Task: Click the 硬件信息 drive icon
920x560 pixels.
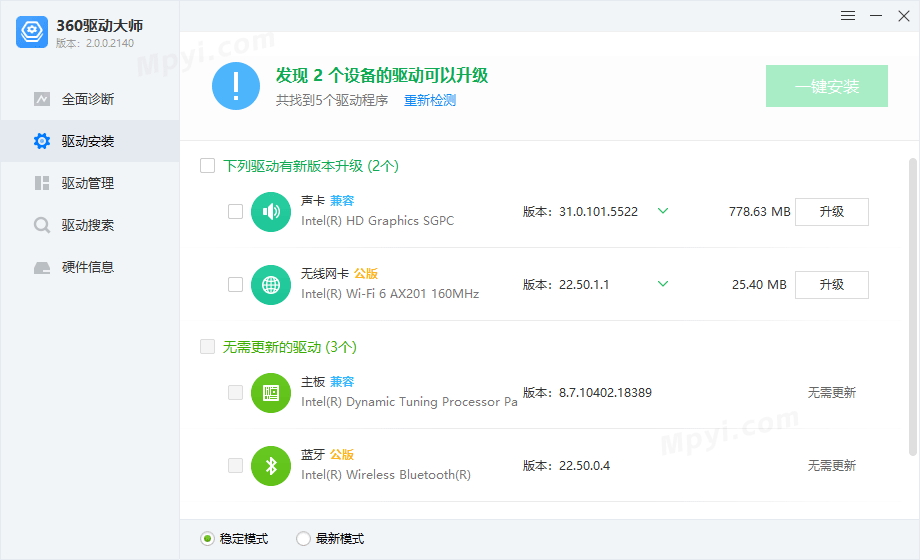Action: 42,268
